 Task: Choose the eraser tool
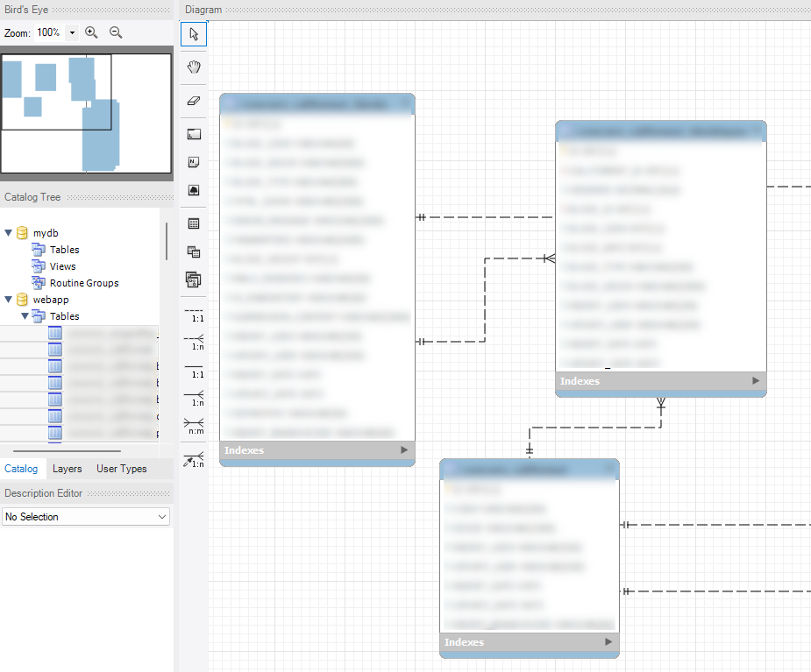[194, 101]
